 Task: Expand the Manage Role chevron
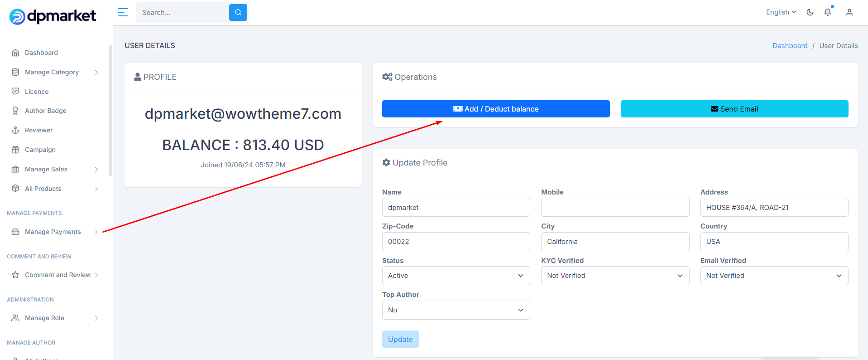[96, 318]
